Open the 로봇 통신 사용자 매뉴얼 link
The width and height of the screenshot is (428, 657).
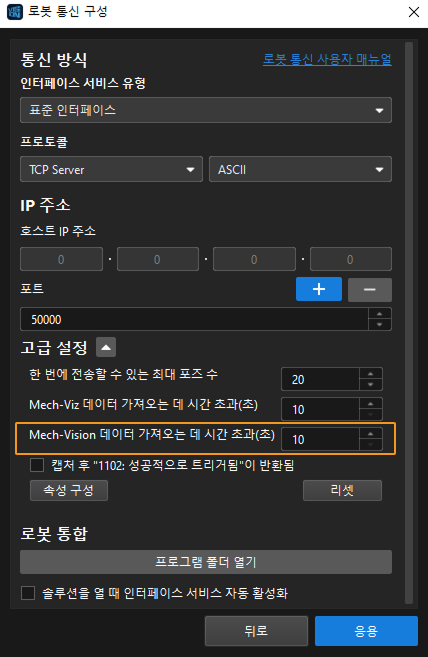point(327,59)
